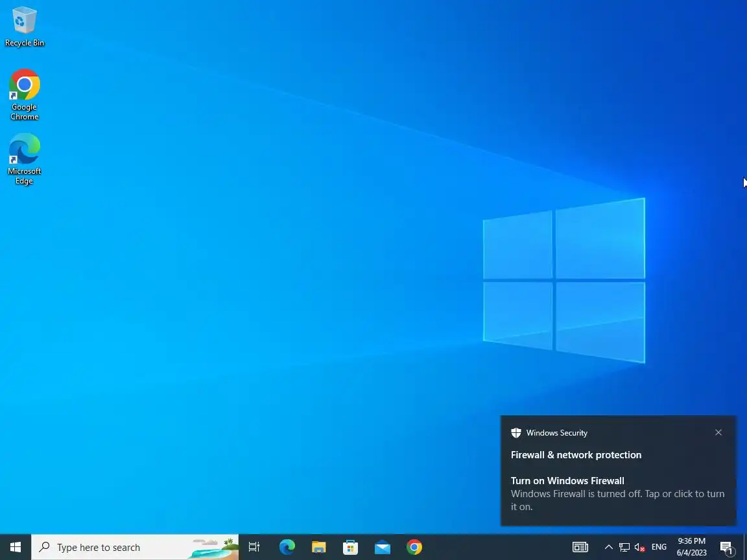Open the clock showing 9:36 PM

[x=692, y=547]
